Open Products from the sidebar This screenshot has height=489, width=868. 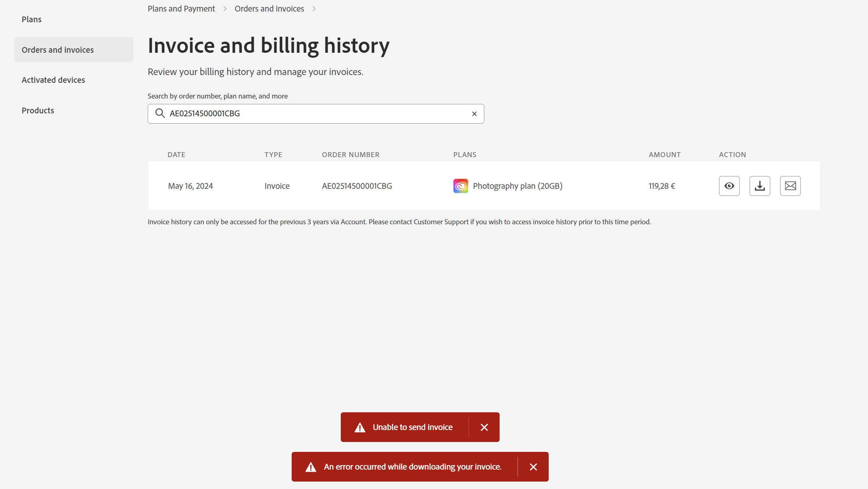click(x=38, y=110)
